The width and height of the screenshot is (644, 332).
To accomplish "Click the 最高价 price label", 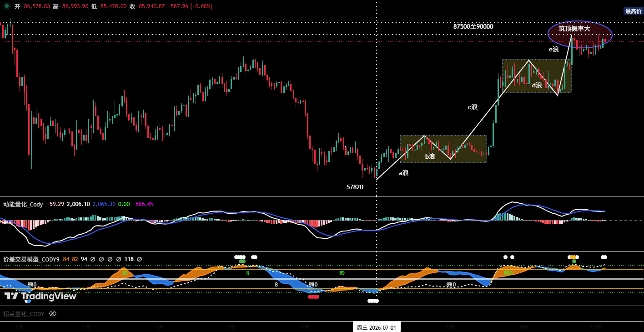I will click(634, 11).
